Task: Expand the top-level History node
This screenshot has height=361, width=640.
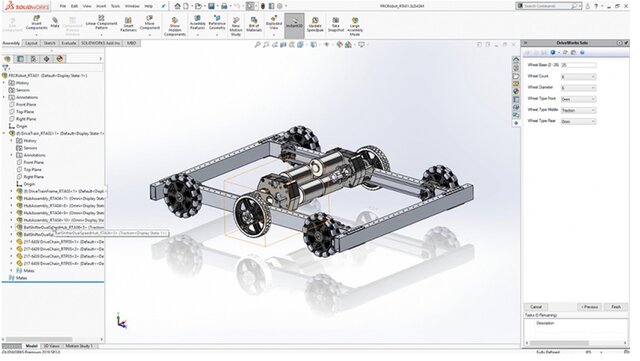Action: (4, 83)
